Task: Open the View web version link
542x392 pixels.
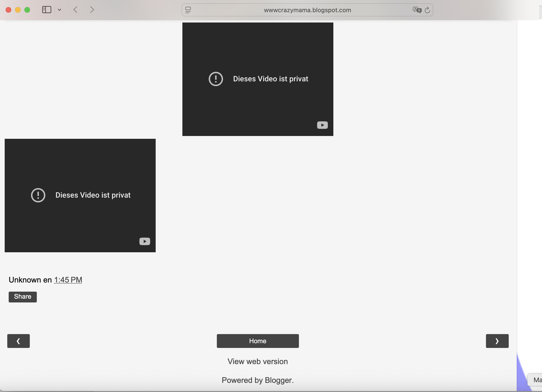Action: [x=257, y=362]
